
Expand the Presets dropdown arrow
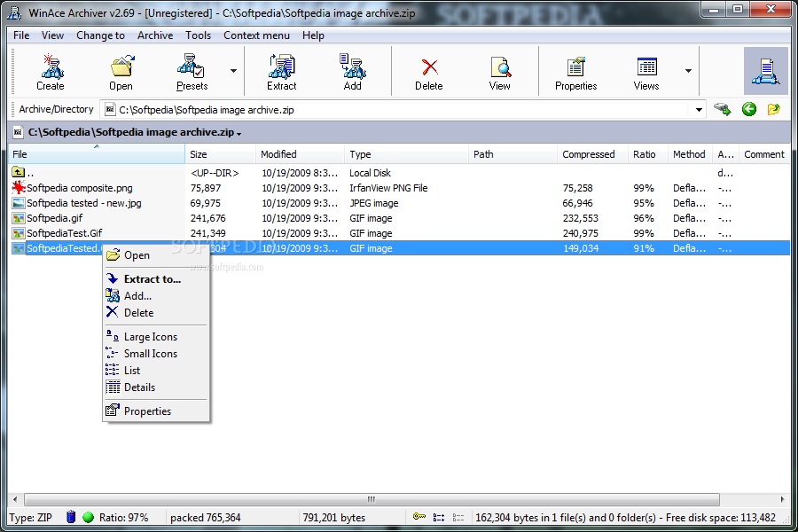pyautogui.click(x=233, y=71)
